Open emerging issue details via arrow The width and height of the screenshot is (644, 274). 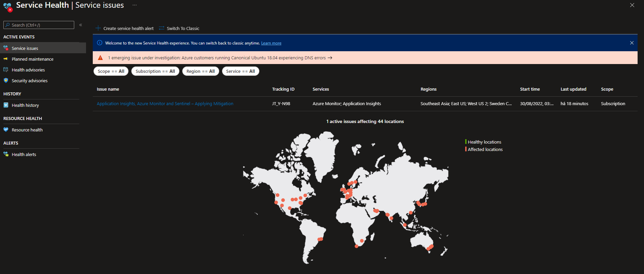[330, 58]
